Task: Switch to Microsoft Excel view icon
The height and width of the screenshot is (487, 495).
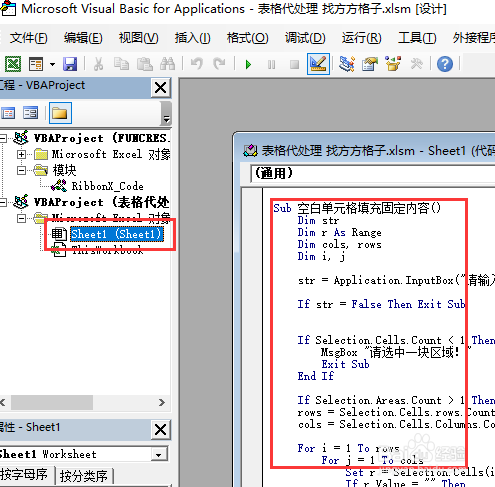Action: coord(13,64)
